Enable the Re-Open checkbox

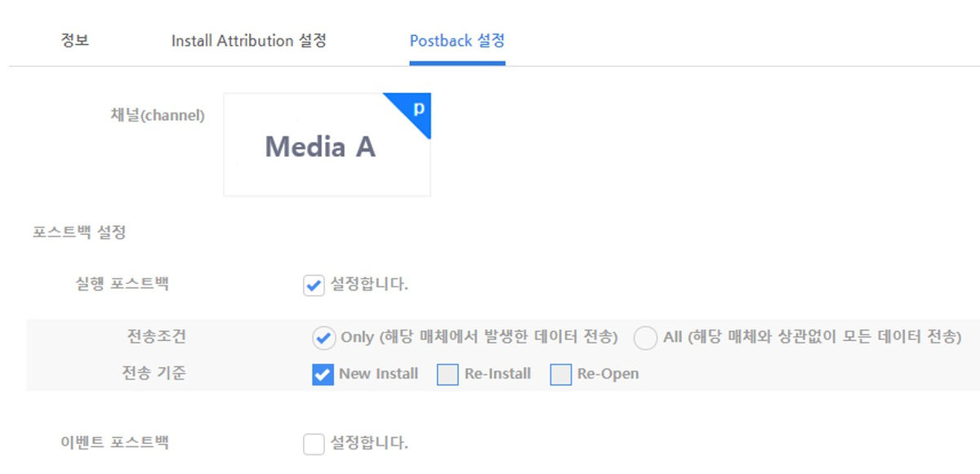click(x=560, y=374)
